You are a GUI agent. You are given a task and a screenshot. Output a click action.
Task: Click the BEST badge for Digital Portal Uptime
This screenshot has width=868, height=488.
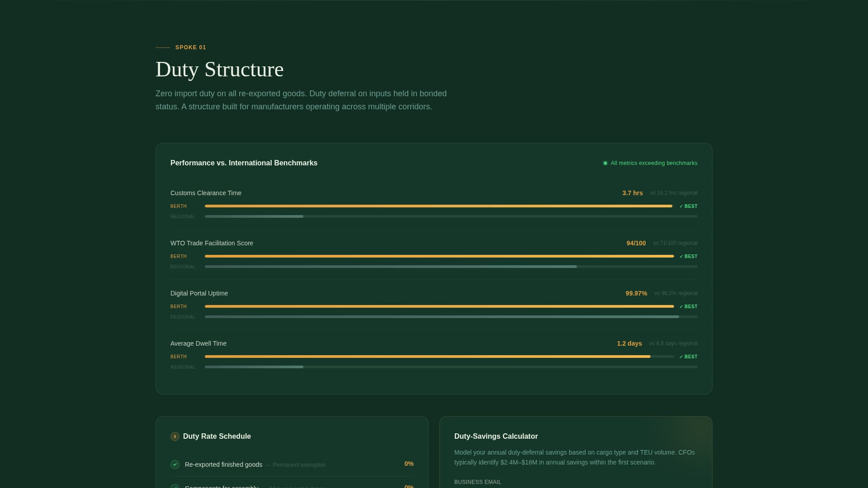689,306
